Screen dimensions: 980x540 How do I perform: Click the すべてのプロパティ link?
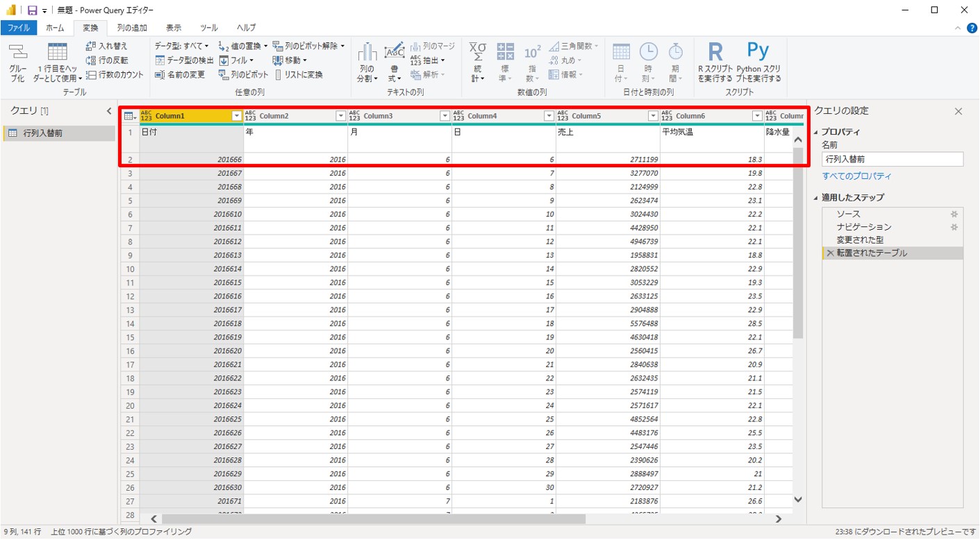[x=856, y=176]
